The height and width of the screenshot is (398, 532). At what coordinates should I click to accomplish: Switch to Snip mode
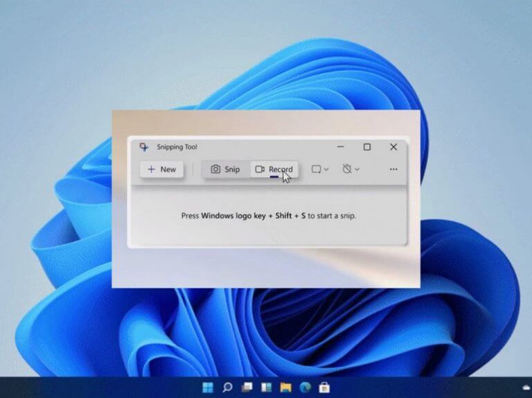pyautogui.click(x=225, y=169)
